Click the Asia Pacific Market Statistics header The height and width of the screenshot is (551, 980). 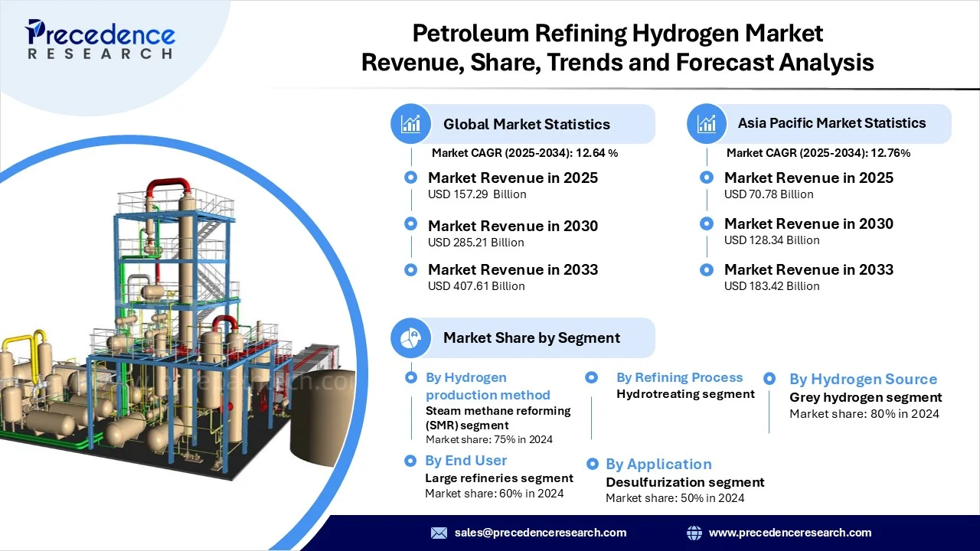coord(831,123)
